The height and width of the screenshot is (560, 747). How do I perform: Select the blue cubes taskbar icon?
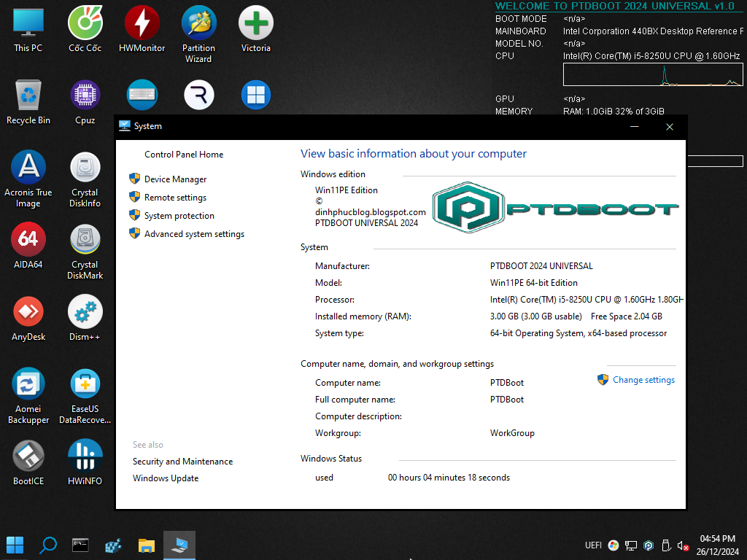[113, 545]
